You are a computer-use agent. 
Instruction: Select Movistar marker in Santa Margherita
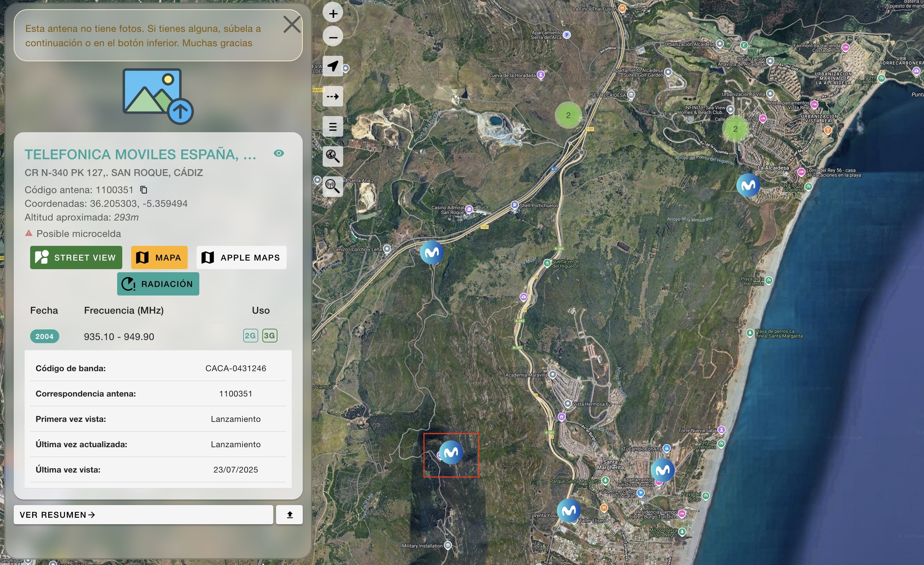pyautogui.click(x=662, y=470)
